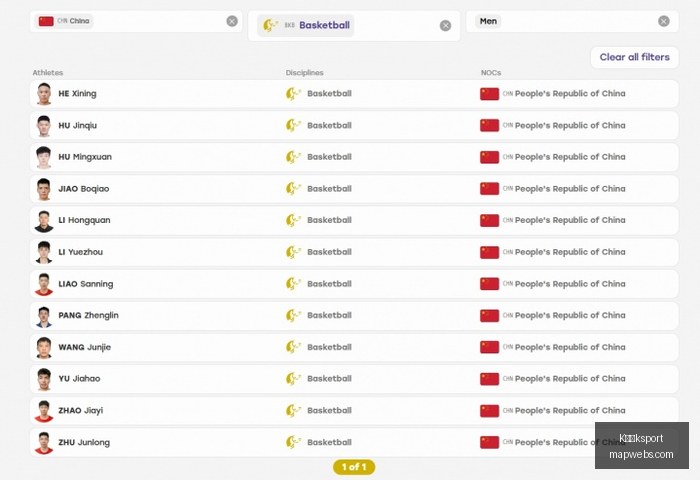Click the China flag in filter chip
The image size is (700, 480).
point(46,21)
